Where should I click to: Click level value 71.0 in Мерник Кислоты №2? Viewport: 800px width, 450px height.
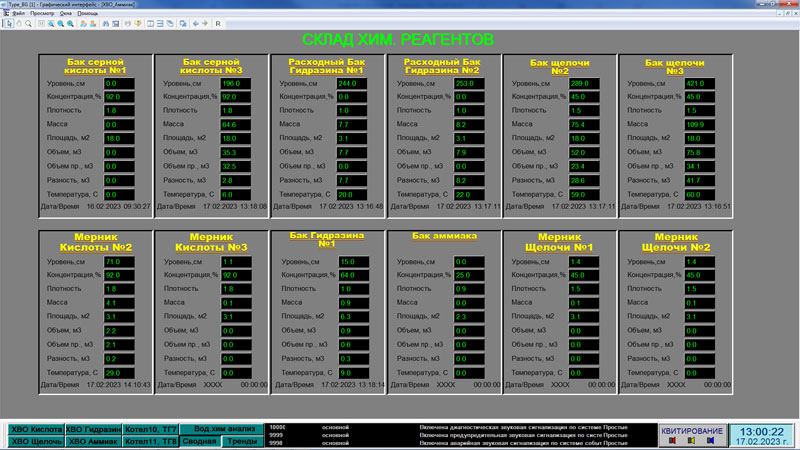point(119,262)
